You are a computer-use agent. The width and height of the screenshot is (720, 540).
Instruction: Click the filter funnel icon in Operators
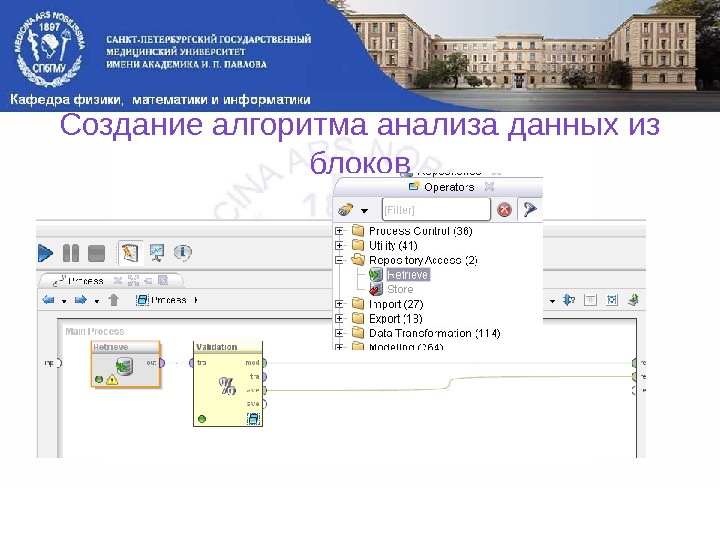click(529, 209)
